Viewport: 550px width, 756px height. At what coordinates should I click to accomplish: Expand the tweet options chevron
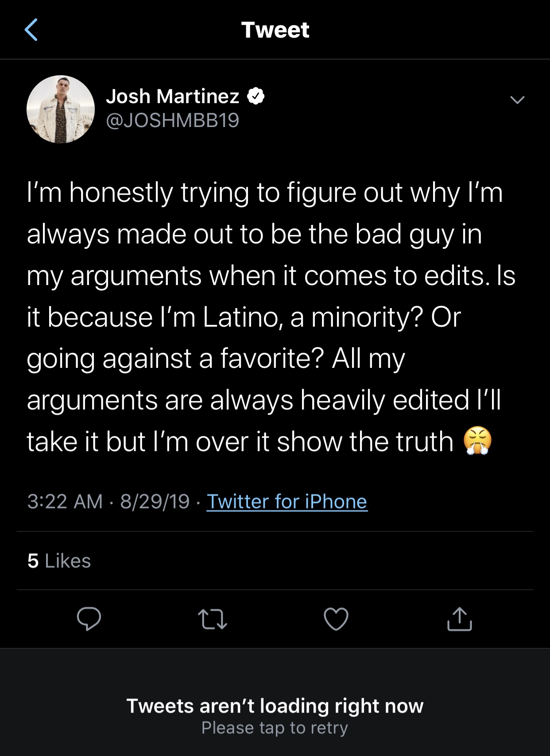point(517,100)
